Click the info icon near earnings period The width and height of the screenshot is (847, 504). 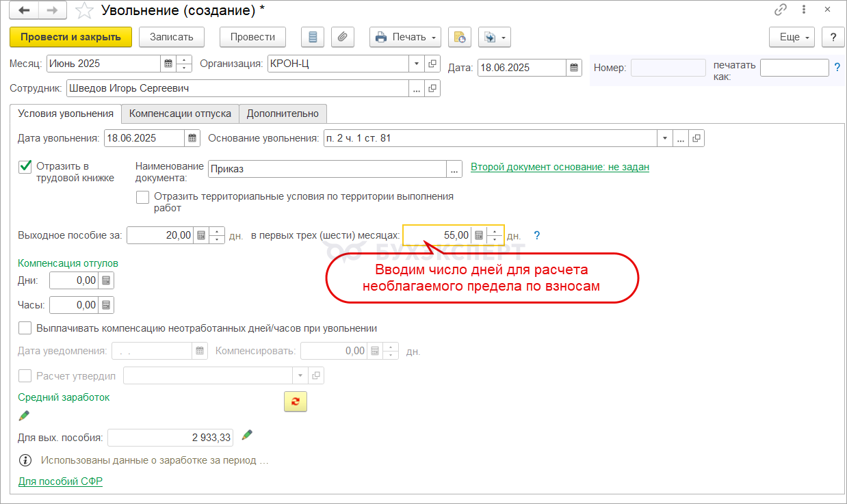[25, 460]
